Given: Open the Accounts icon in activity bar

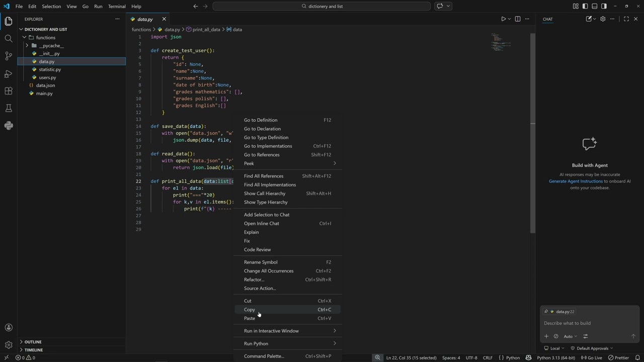Looking at the screenshot, I should 9,328.
